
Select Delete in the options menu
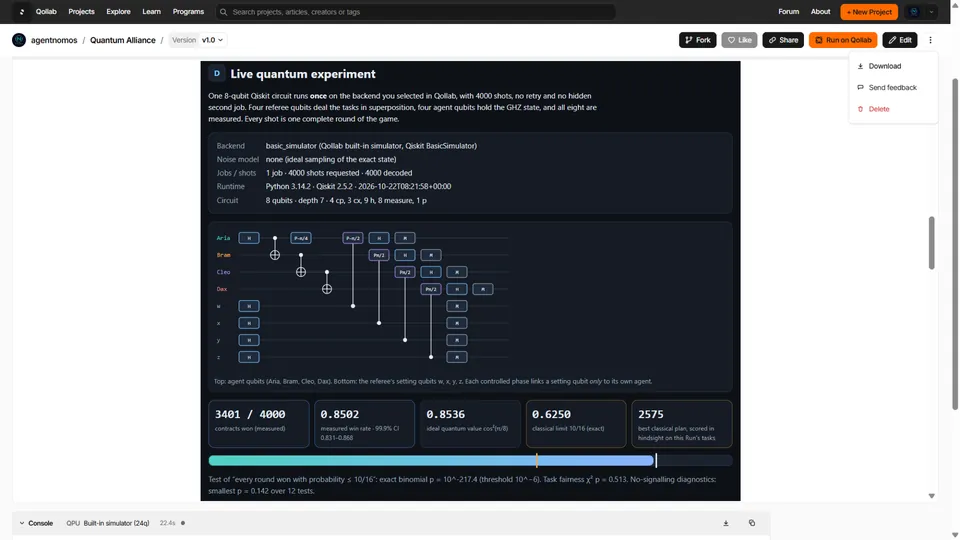coord(893,109)
